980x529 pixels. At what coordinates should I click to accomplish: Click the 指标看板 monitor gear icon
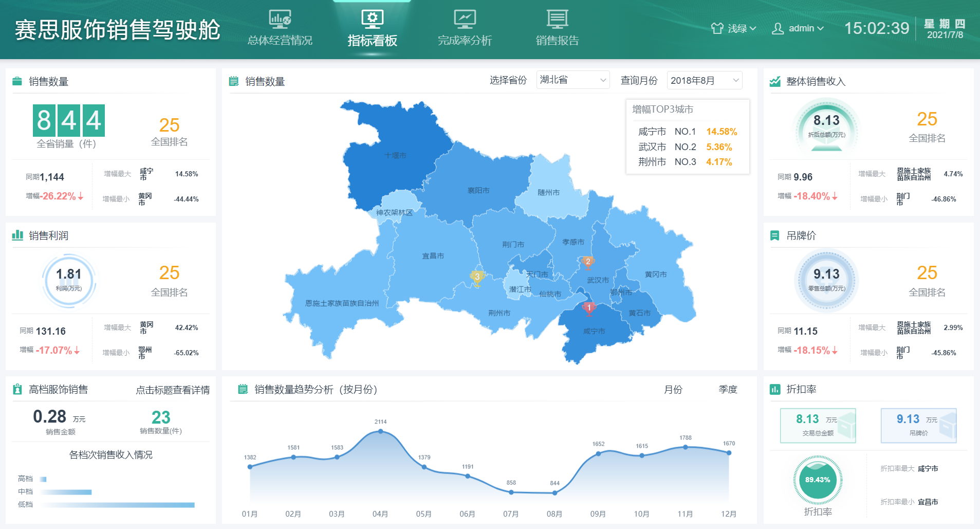pos(372,20)
